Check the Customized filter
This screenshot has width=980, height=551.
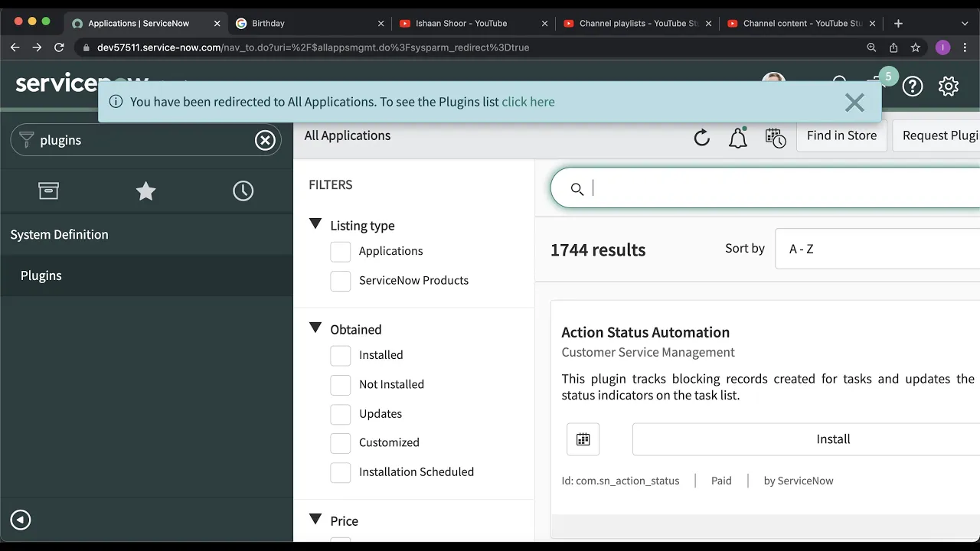[x=341, y=442]
